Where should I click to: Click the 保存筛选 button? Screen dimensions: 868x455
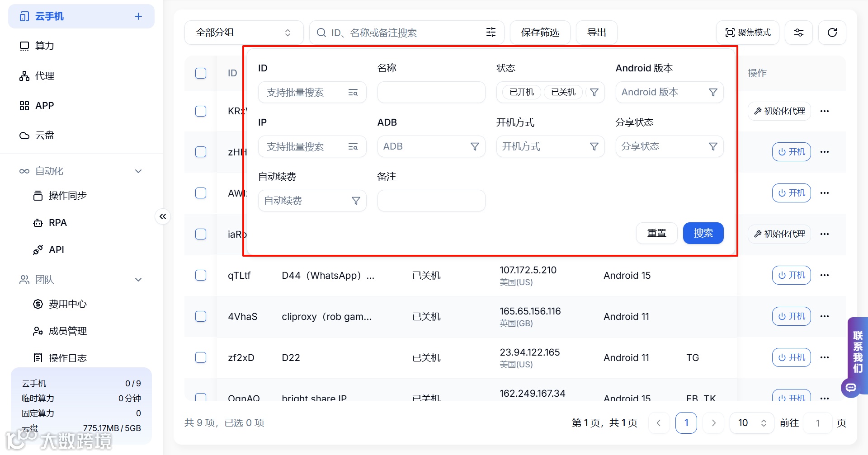pyautogui.click(x=540, y=33)
